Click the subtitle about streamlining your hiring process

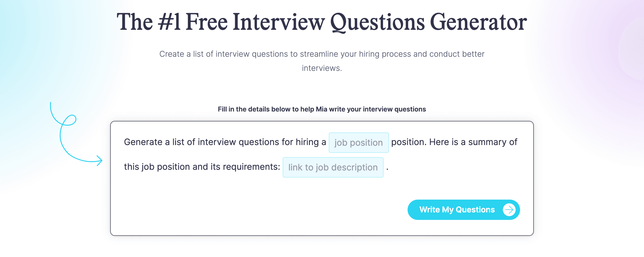pyautogui.click(x=322, y=54)
